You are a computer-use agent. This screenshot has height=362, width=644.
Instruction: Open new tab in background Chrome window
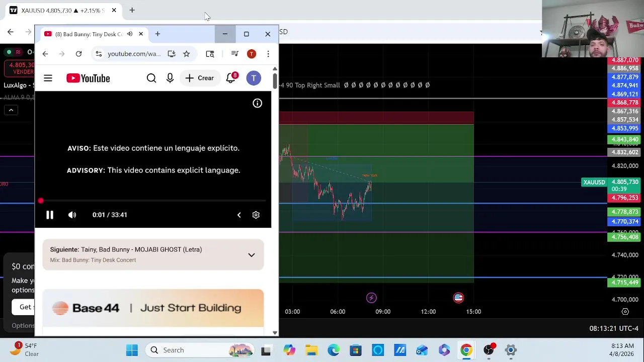click(132, 10)
